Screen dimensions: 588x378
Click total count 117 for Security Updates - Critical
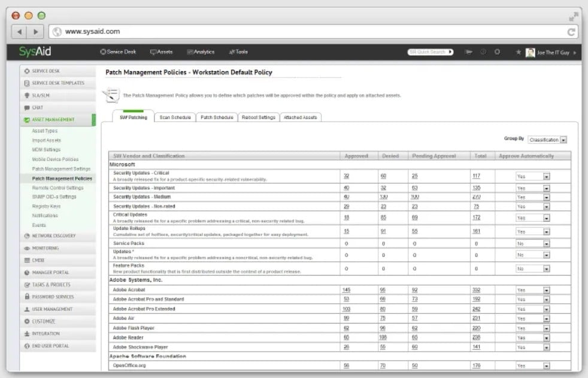(x=476, y=176)
